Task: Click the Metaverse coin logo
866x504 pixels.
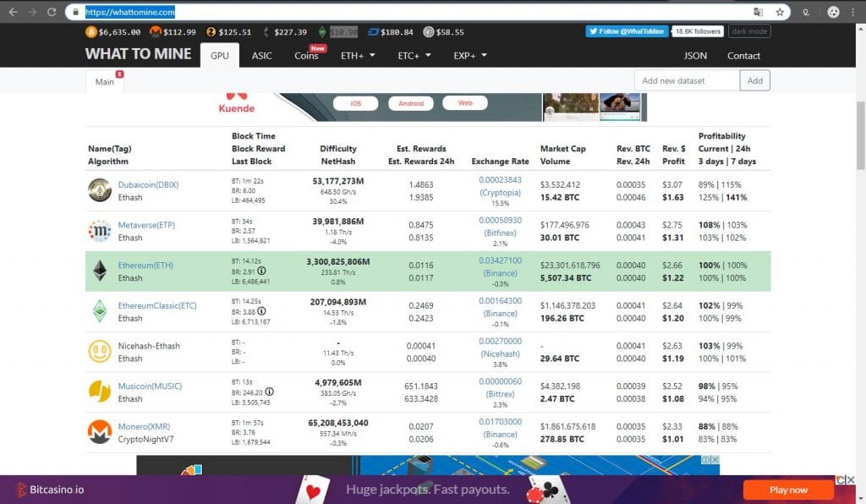Action: tap(100, 230)
